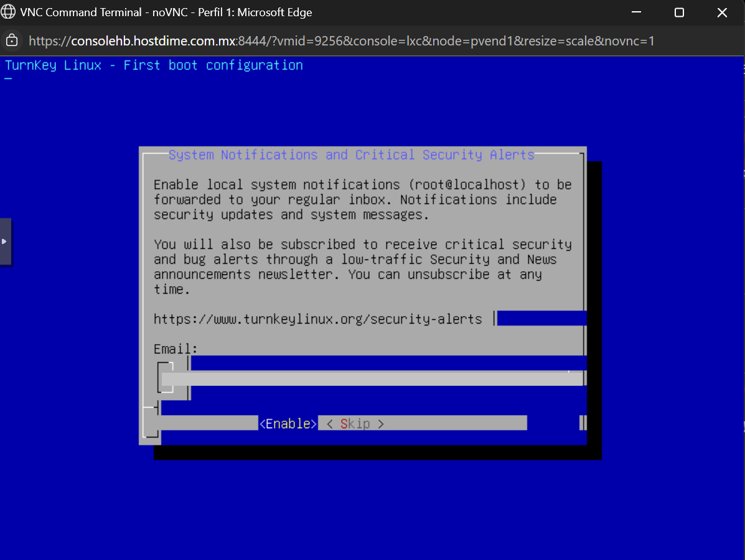Click the globe icon in the title bar

(9, 12)
